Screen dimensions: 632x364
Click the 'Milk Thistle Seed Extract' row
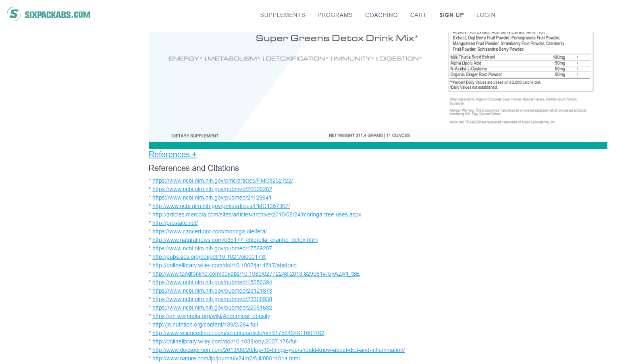click(x=520, y=57)
